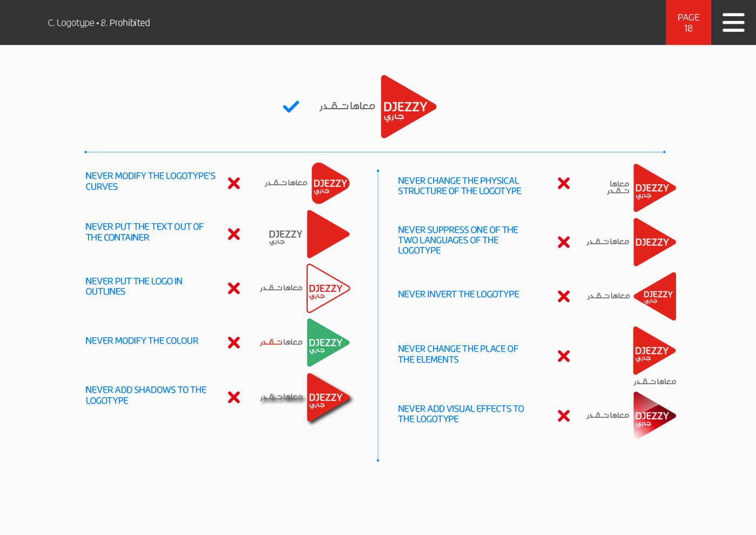This screenshot has height=535, width=756.
Task: Select the Djezzy logo with drop shadow
Action: click(x=328, y=398)
